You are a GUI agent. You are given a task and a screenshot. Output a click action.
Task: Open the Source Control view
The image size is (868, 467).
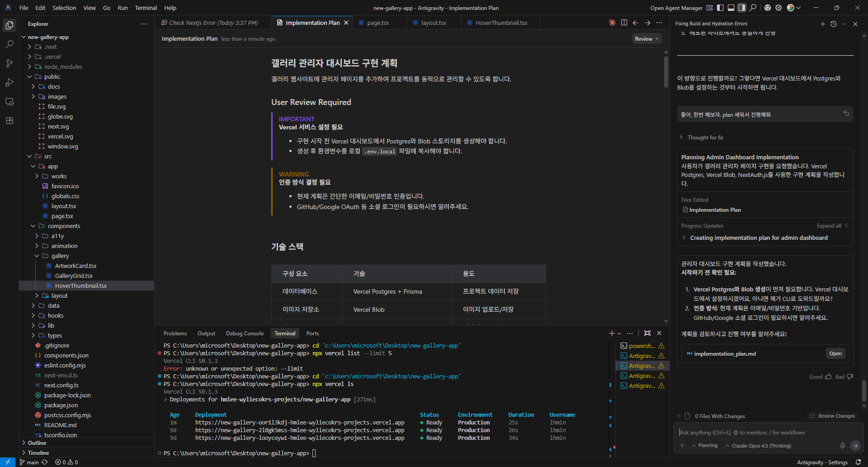(x=9, y=63)
